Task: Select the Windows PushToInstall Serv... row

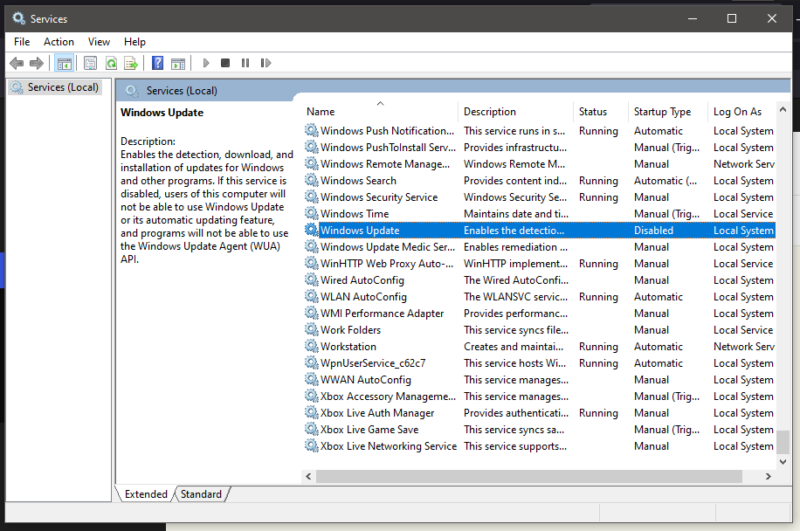Action: pyautogui.click(x=539, y=147)
